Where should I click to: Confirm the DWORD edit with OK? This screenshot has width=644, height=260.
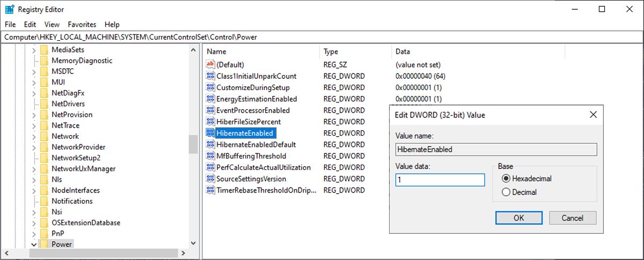[x=518, y=218]
